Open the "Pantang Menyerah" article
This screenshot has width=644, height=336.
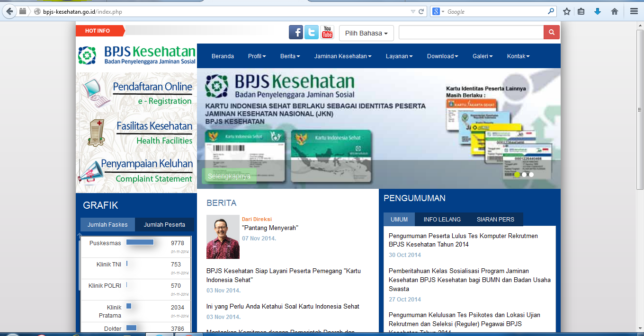[270, 228]
